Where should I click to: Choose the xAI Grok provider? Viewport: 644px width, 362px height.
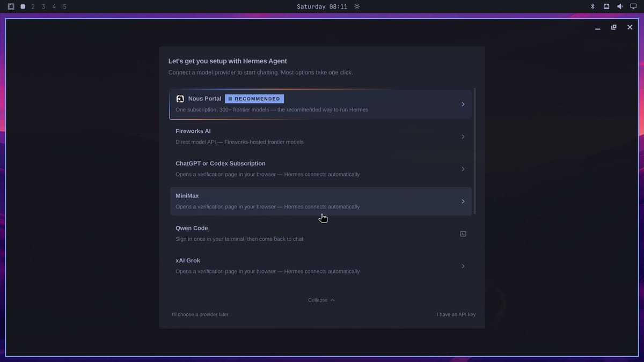point(321,266)
